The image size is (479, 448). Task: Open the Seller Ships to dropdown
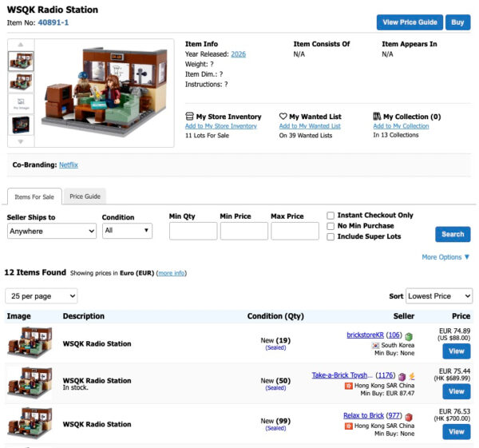(x=51, y=231)
